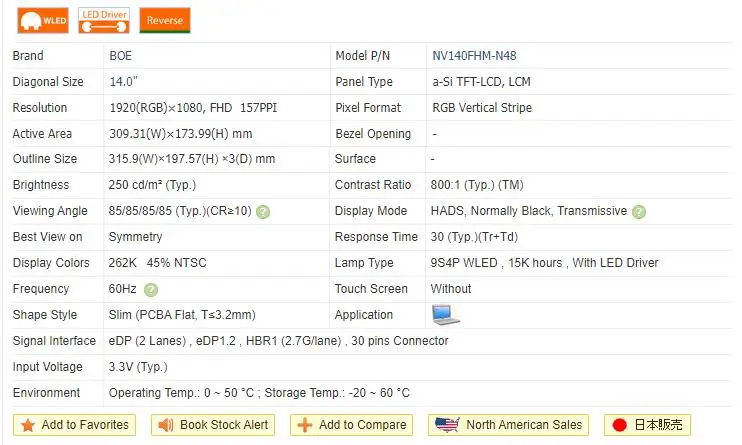Open help icon beside Viewing Angle value
742x445 pixels.
263,212
